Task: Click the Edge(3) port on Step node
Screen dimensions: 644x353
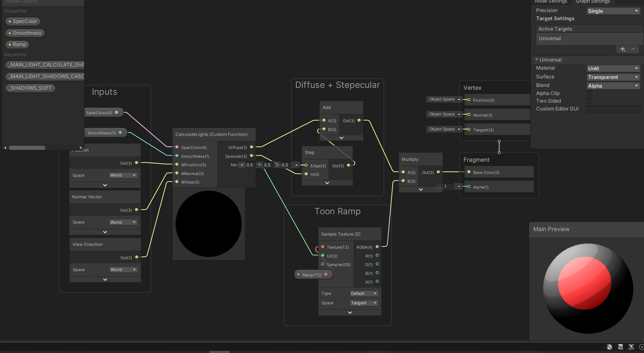Action: coord(306,165)
